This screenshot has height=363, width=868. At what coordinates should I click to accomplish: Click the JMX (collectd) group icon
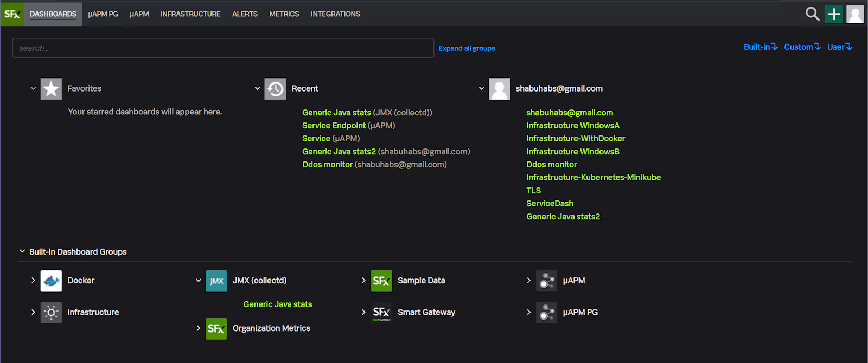pyautogui.click(x=216, y=281)
